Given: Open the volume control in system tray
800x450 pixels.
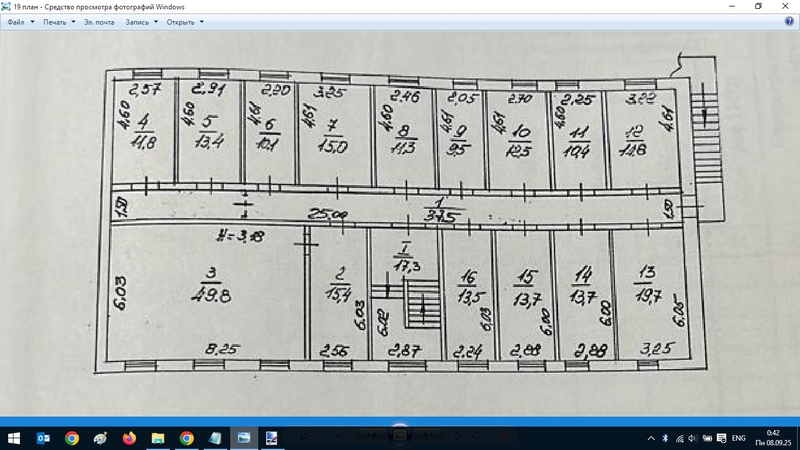Looking at the screenshot, I should coord(693,438).
